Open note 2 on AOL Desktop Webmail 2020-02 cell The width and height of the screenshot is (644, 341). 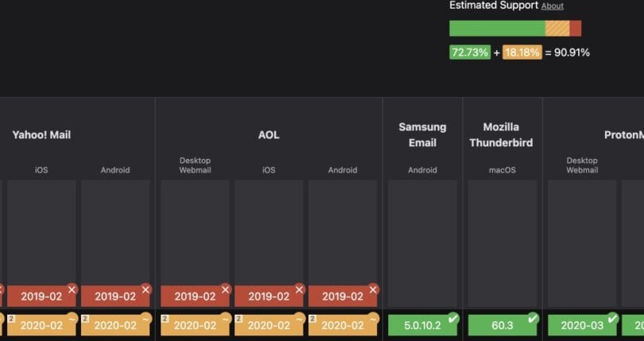coord(165,319)
